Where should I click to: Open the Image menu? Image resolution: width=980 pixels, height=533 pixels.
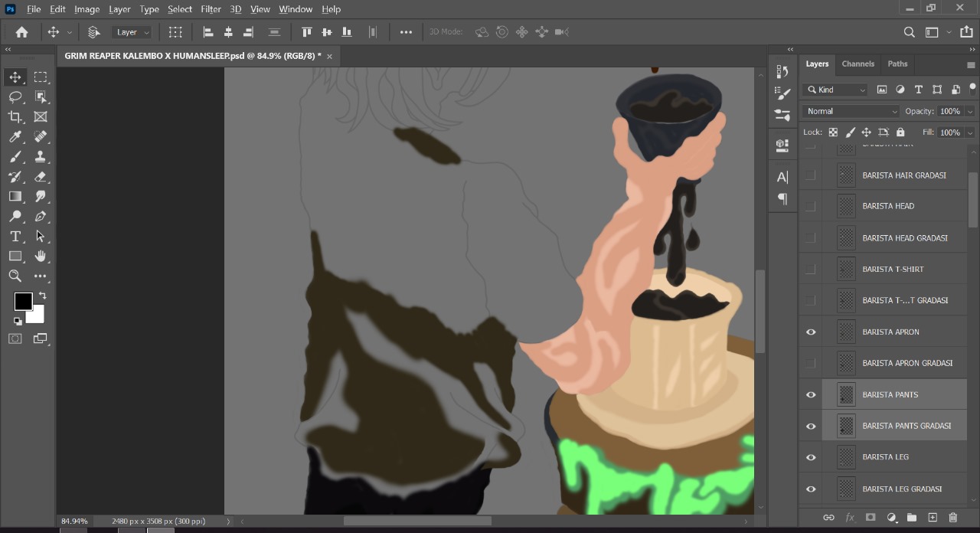coord(87,9)
